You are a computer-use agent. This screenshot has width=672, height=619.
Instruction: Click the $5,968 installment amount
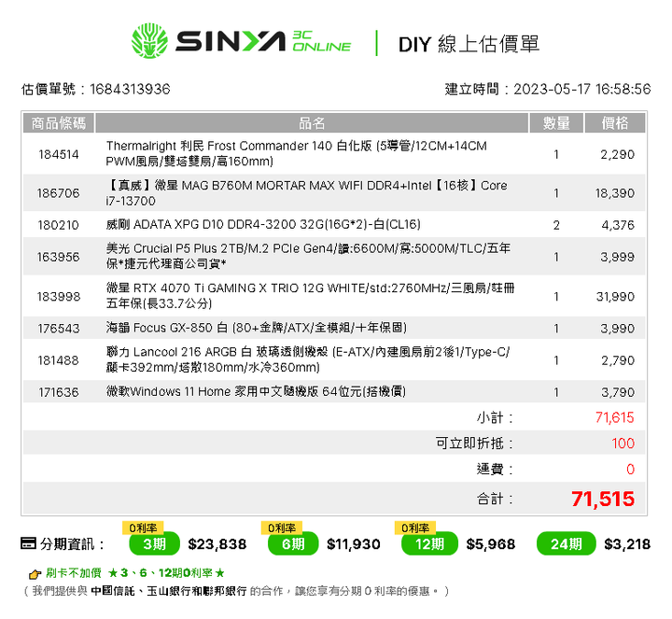(x=491, y=544)
